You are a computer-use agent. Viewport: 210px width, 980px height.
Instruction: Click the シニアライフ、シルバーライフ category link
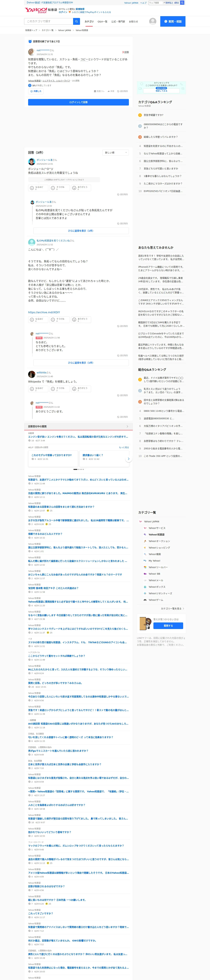tap(56, 81)
